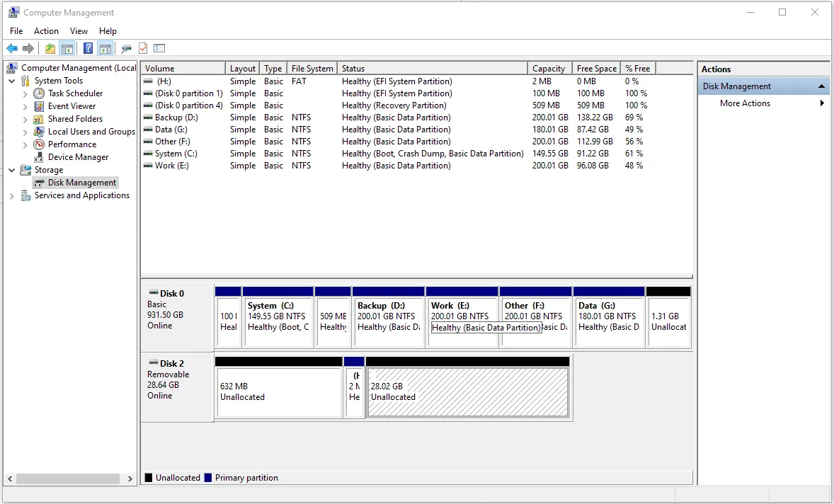The height and width of the screenshot is (504, 834).
Task: Collapse the Disk Management actions section arrow
Action: (821, 86)
